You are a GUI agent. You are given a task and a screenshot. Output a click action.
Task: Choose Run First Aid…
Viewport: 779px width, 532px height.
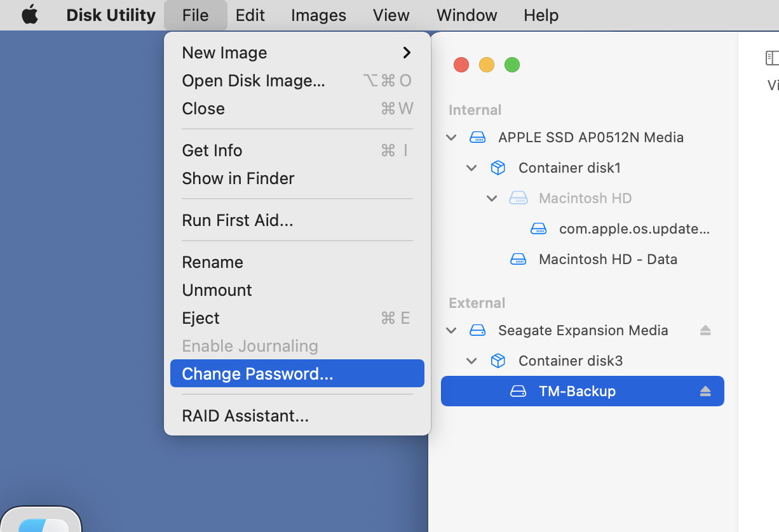point(297,220)
